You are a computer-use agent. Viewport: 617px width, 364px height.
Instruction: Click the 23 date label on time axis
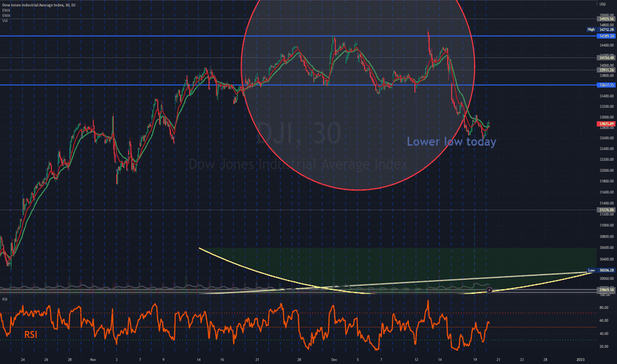point(522,359)
